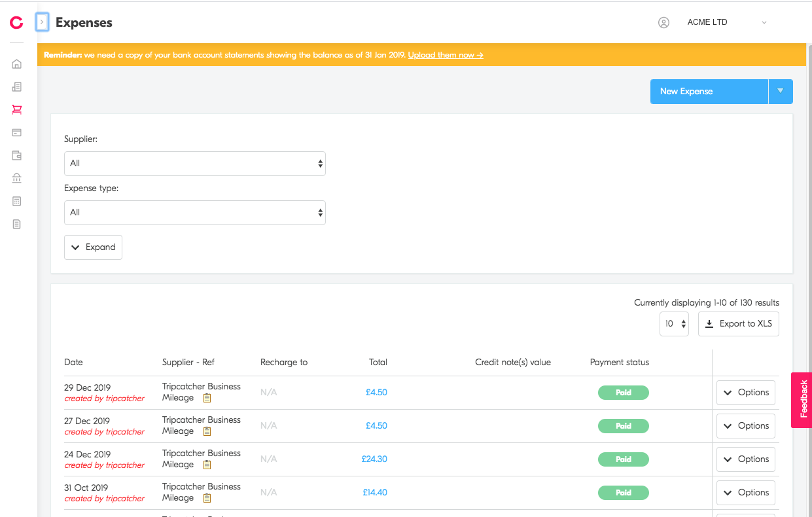Open the ACME LTD account dropdown
Image resolution: width=812 pixels, height=517 pixels.
[x=726, y=22]
